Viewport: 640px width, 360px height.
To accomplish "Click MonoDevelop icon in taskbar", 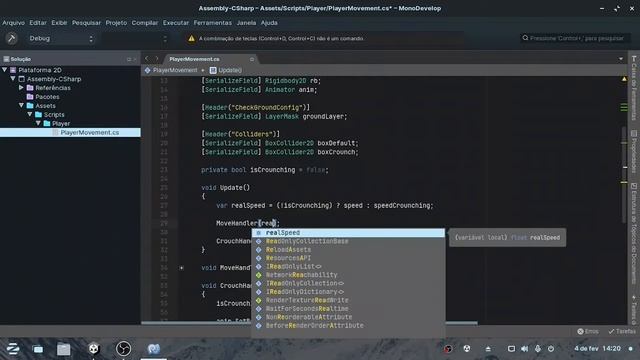I will (153, 349).
